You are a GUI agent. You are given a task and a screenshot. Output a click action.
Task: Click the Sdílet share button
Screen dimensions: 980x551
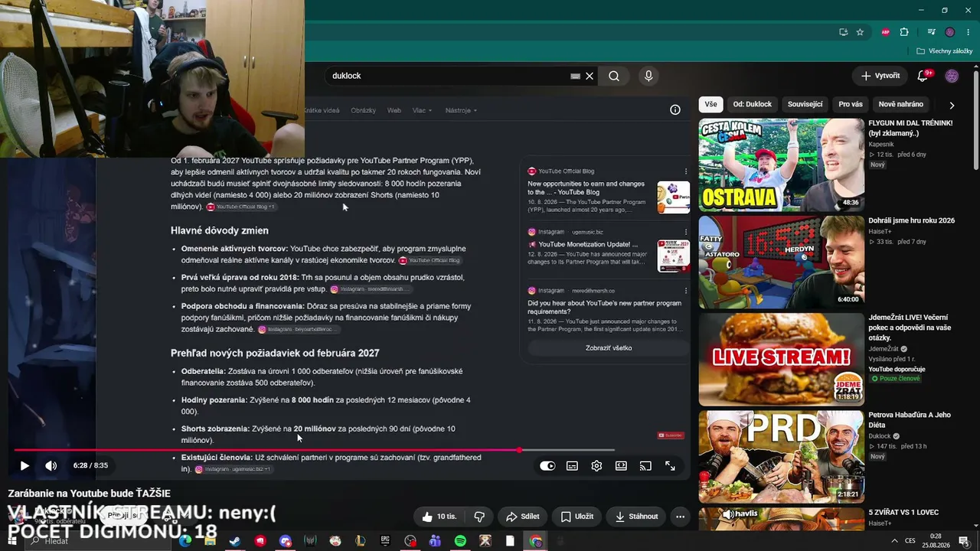tap(522, 517)
